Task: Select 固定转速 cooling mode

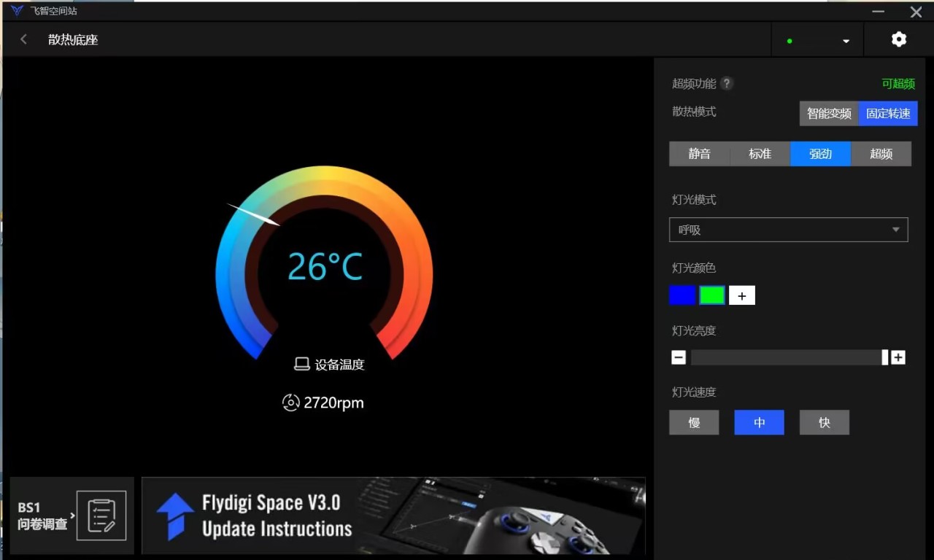Action: (x=888, y=114)
